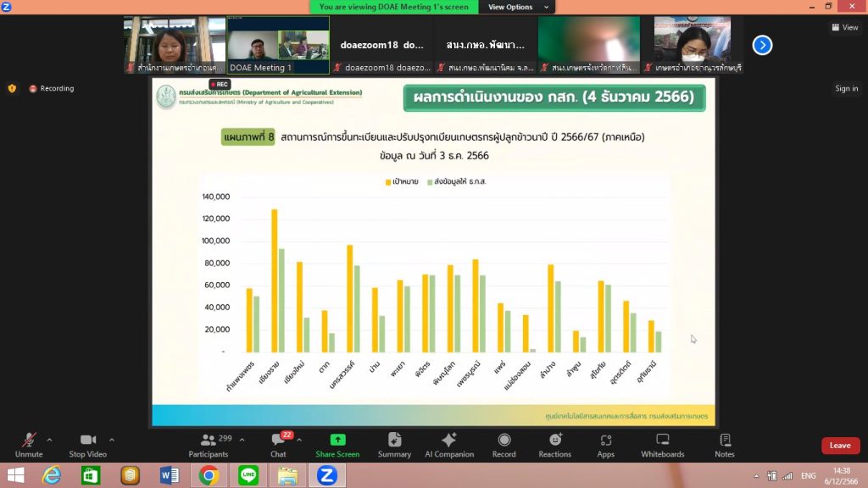Launch the AI Companion panel
Image resolution: width=868 pixels, height=488 pixels.
(449, 446)
